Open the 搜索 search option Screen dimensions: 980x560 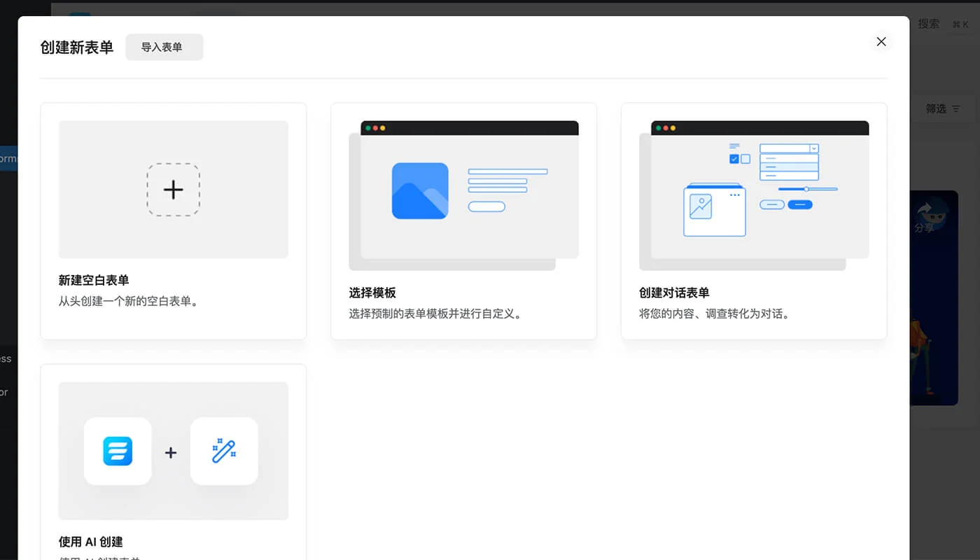click(x=928, y=23)
